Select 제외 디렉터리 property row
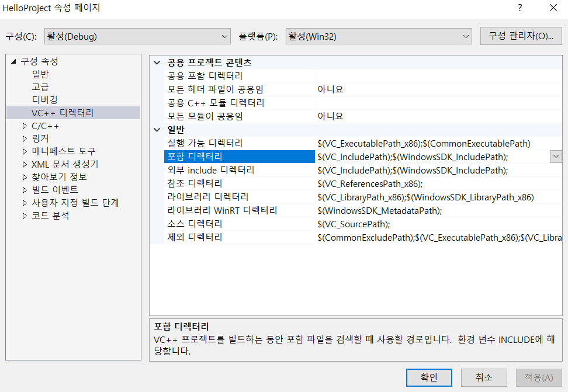This screenshot has height=392, width=568. tap(363, 237)
